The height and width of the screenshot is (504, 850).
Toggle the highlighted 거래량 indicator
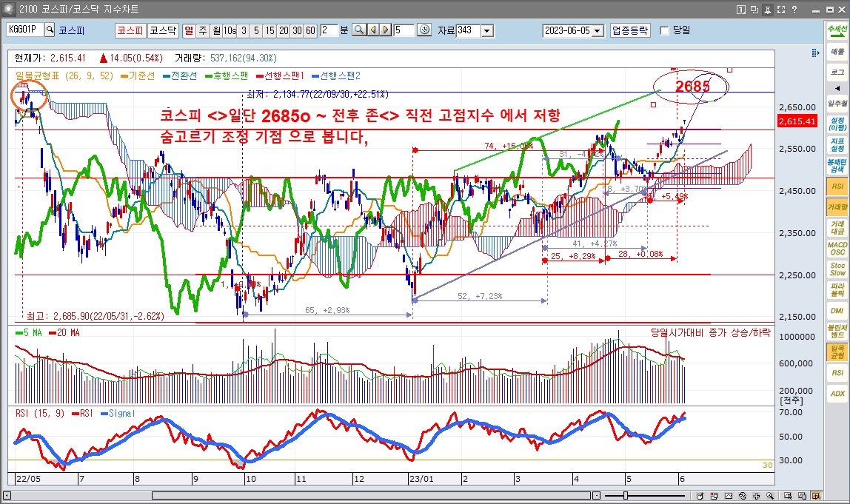pos(837,206)
